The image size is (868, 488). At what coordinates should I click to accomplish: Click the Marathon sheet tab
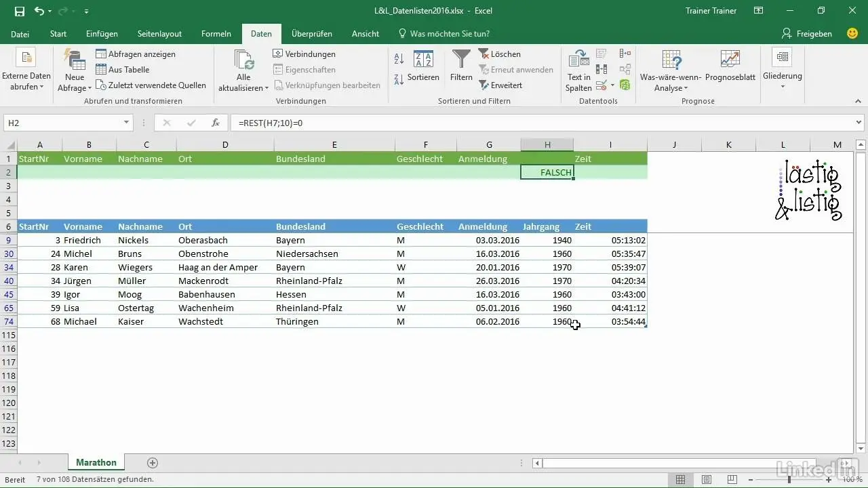tap(96, 462)
